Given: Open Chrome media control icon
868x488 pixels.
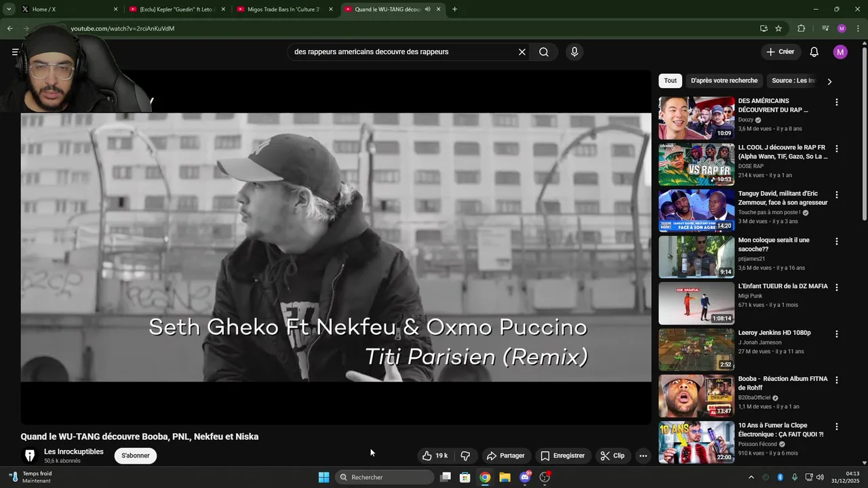Looking at the screenshot, I should click(825, 28).
